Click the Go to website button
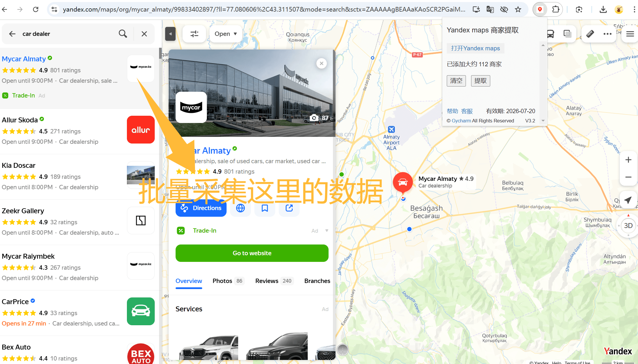Viewport: 638px width, 364px height. click(252, 253)
